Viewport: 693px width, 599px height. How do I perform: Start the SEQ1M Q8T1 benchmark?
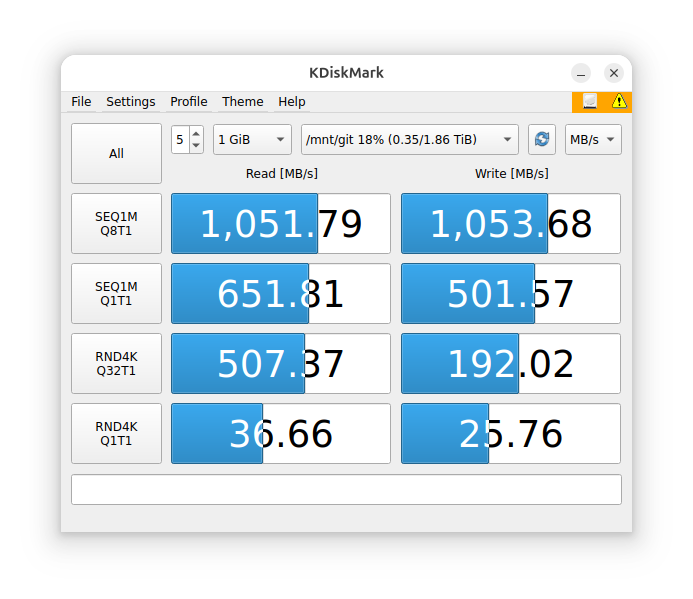coord(116,224)
